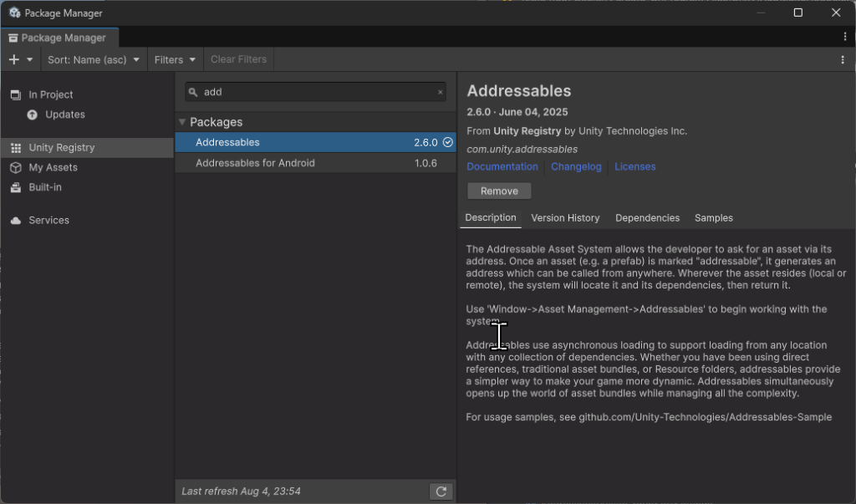Click the Remove button
Image resolution: width=856 pixels, height=504 pixels.
click(499, 191)
